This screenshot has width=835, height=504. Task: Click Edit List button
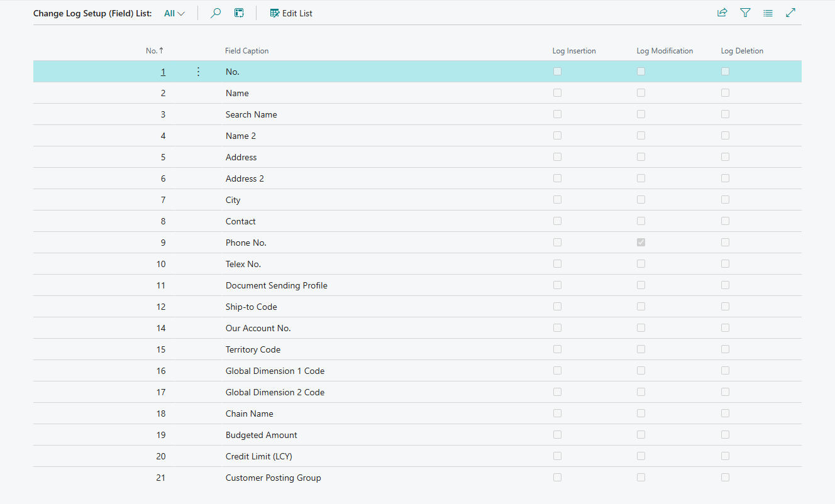pyautogui.click(x=291, y=13)
